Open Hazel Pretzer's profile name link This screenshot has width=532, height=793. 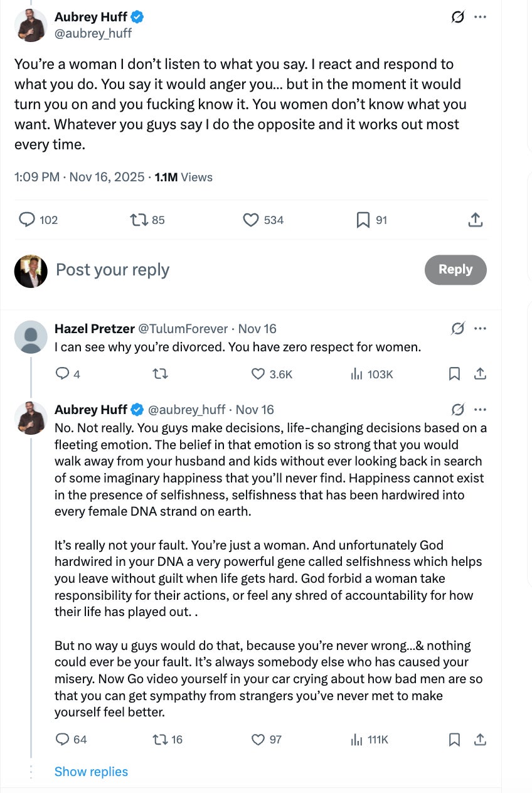tap(93, 328)
